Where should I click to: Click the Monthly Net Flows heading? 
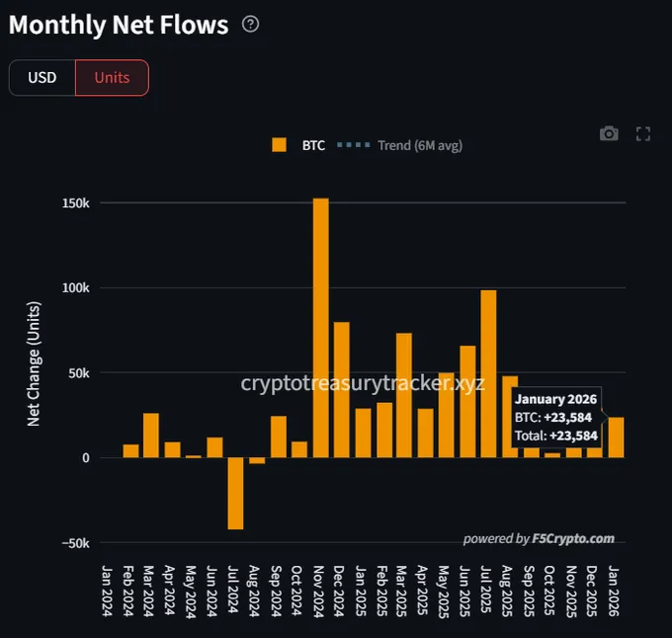pyautogui.click(x=119, y=25)
